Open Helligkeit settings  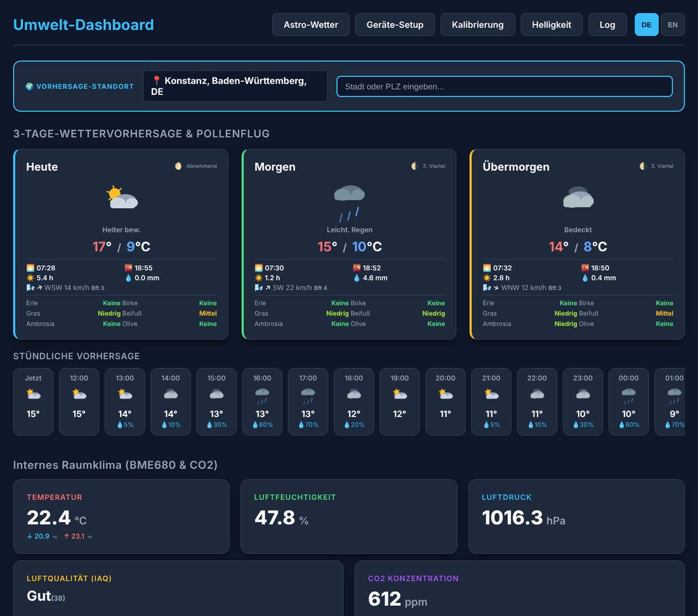click(551, 25)
